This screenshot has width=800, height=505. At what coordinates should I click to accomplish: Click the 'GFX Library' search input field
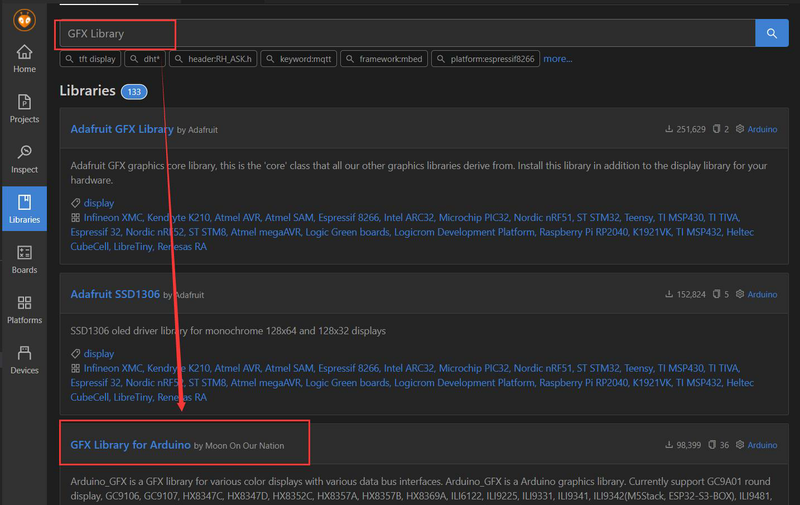(x=400, y=33)
